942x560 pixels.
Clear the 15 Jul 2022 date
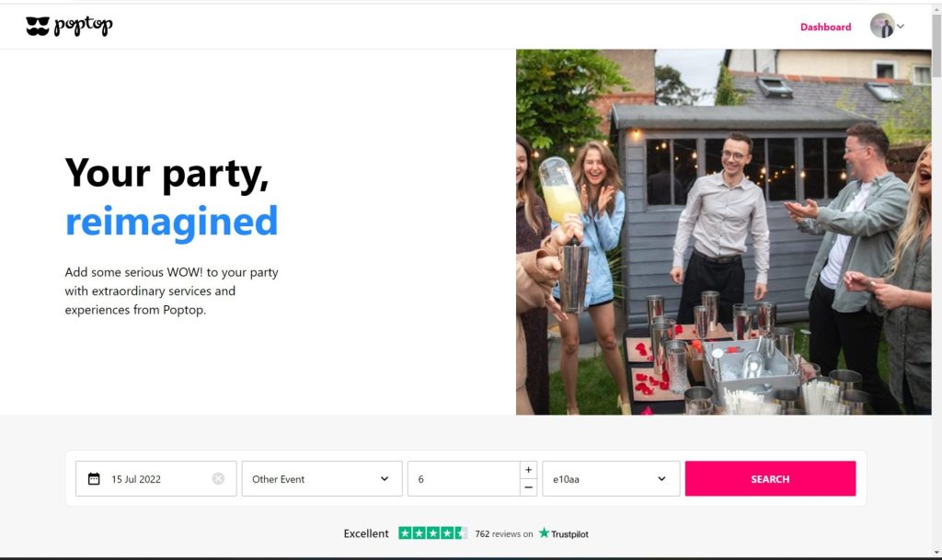click(x=218, y=478)
